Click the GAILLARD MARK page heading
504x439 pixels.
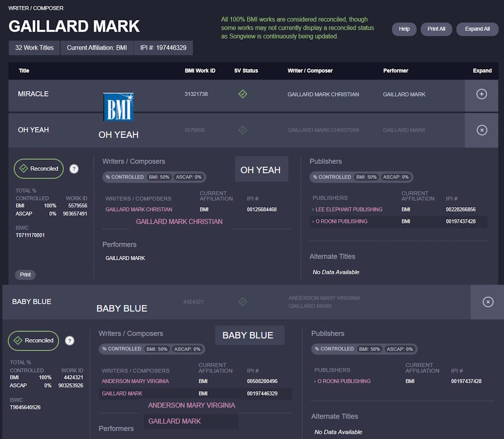point(74,26)
